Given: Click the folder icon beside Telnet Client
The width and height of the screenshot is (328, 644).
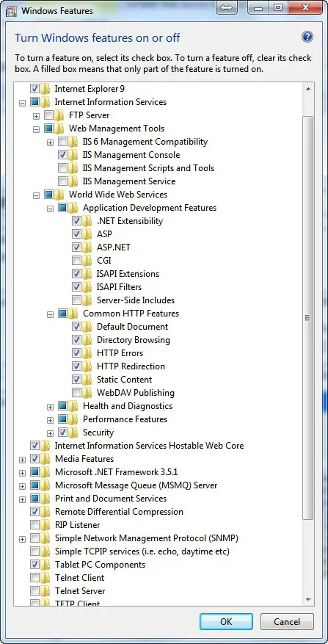Looking at the screenshot, I should [x=45, y=577].
